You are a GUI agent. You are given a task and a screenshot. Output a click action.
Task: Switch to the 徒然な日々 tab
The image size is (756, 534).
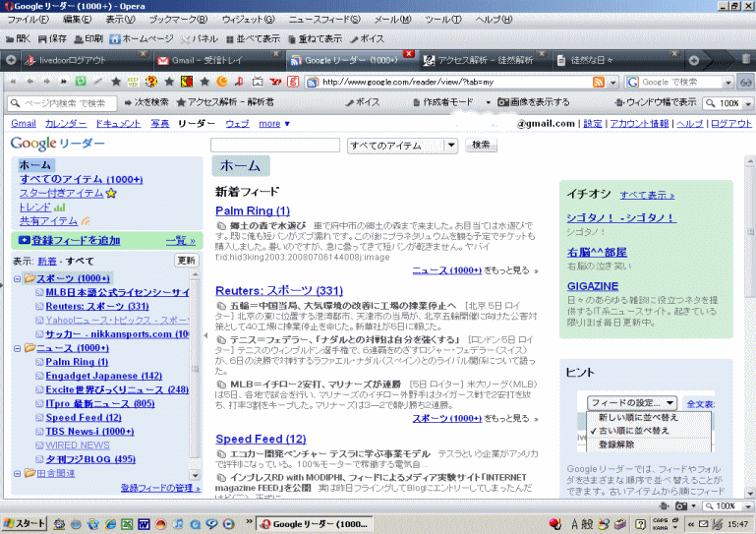coord(616,60)
